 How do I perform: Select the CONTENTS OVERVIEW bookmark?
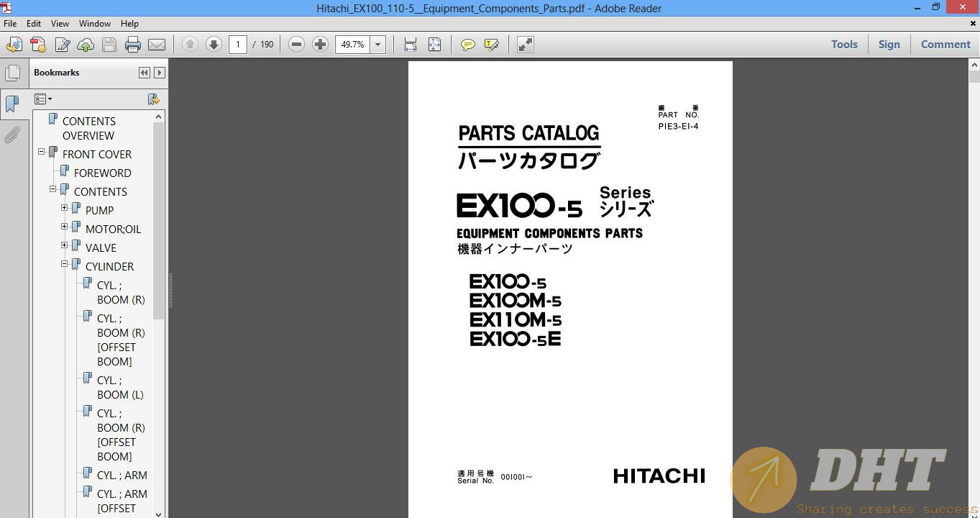coord(89,128)
